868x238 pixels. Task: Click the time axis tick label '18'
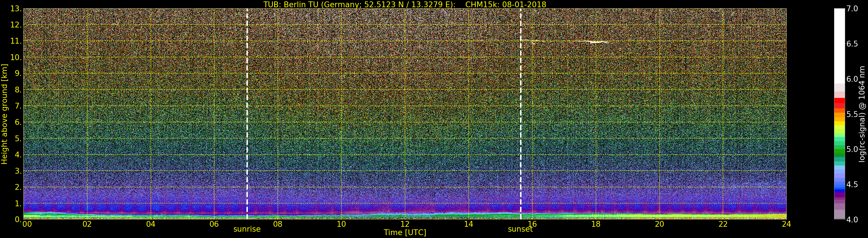(596, 224)
